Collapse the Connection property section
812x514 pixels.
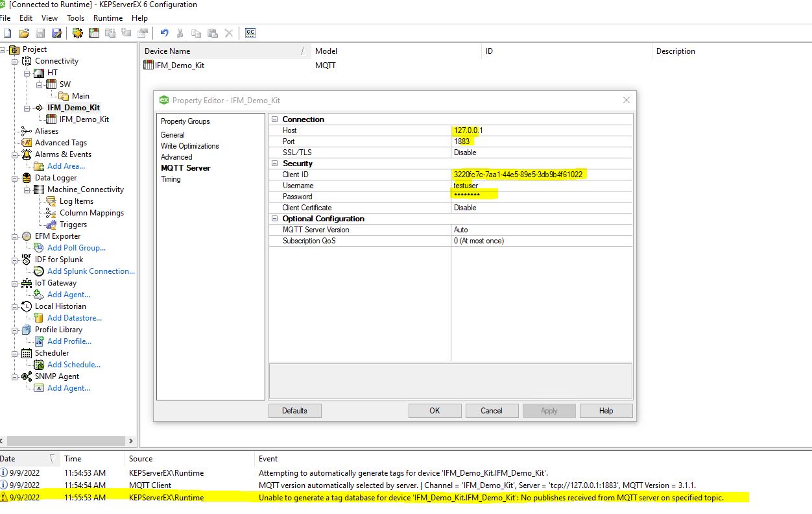[x=275, y=119]
